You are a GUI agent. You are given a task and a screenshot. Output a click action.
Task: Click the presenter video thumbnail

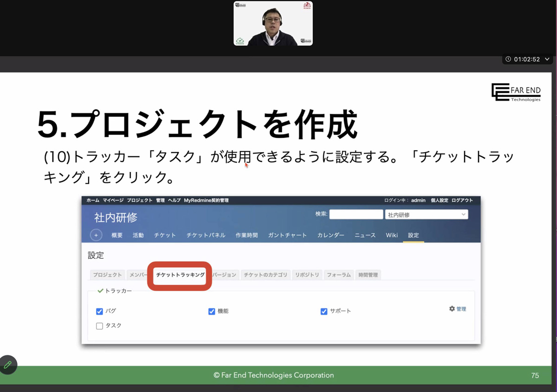273,23
